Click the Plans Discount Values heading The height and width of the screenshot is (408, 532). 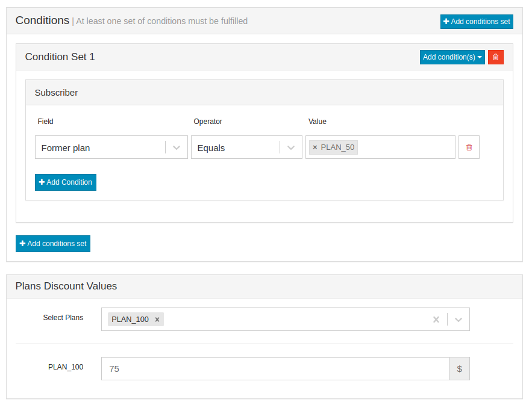click(x=66, y=286)
